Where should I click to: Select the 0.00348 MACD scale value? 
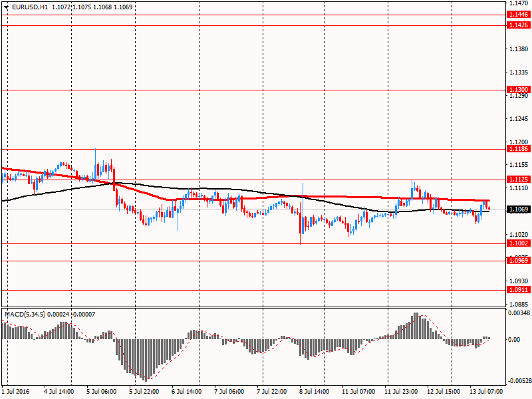click(x=519, y=313)
